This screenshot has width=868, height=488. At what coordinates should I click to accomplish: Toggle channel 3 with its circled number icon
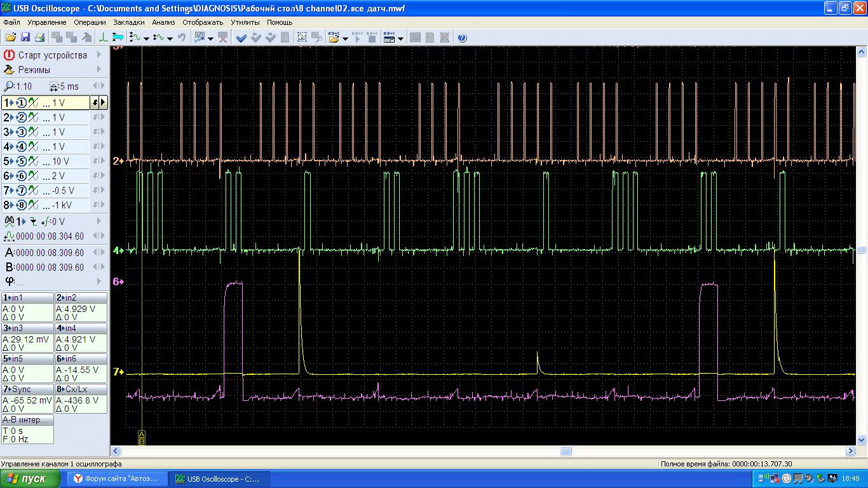pyautogui.click(x=21, y=132)
